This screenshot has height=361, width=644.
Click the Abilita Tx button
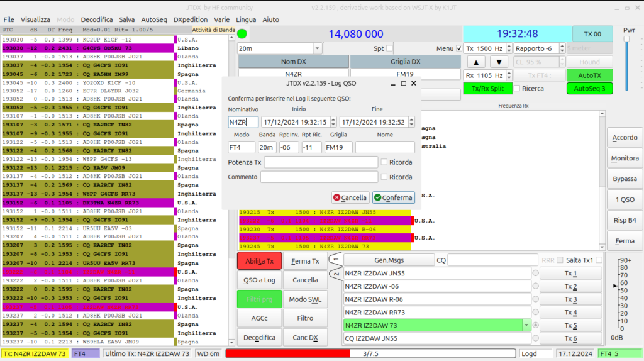tap(259, 261)
